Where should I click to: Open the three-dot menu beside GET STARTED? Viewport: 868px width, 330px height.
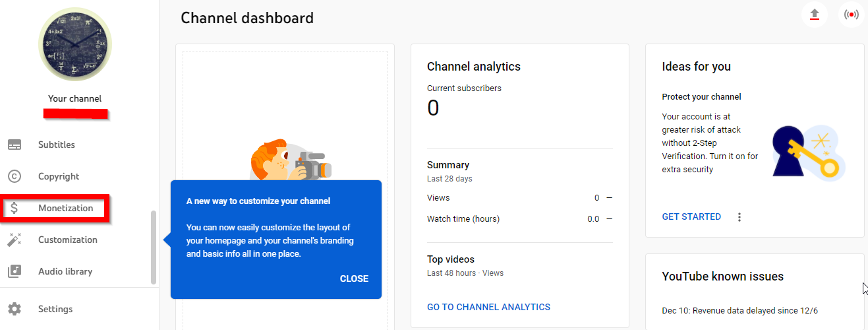click(739, 216)
